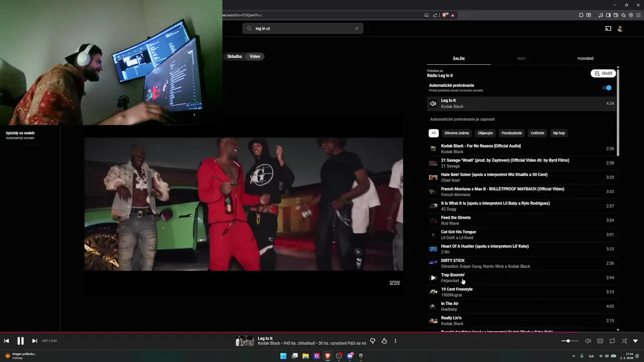Play Heart Of A Hustler by Z-Ro

(521, 249)
